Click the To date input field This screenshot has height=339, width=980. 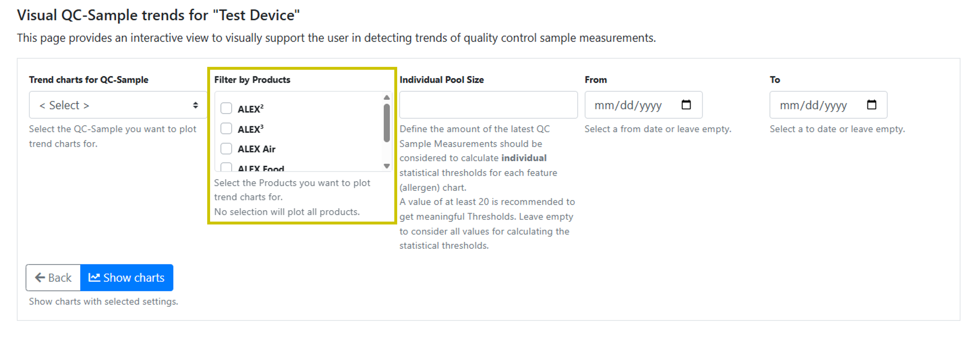point(816,105)
